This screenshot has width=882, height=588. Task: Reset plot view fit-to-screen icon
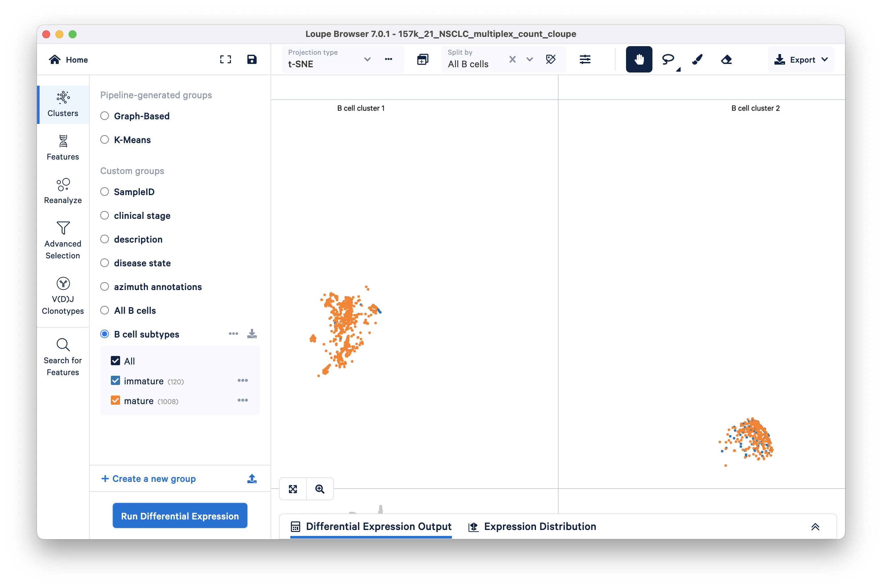tap(293, 488)
